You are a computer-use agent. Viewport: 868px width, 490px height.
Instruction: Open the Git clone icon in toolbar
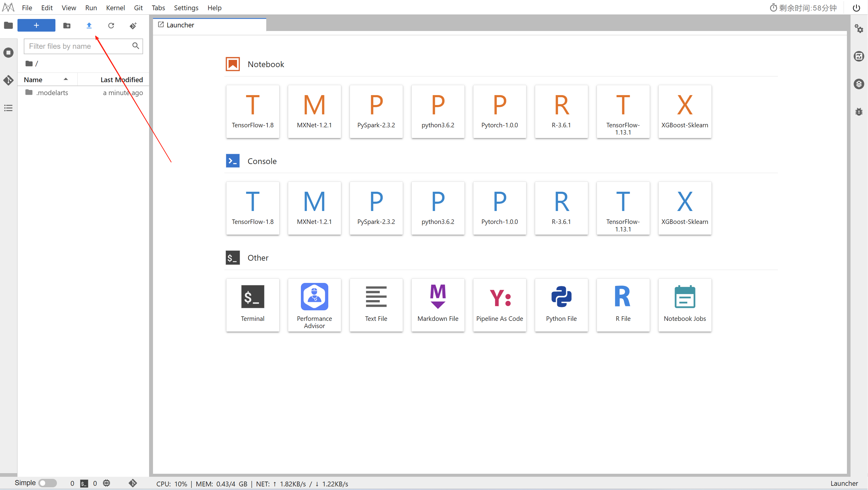click(x=133, y=26)
